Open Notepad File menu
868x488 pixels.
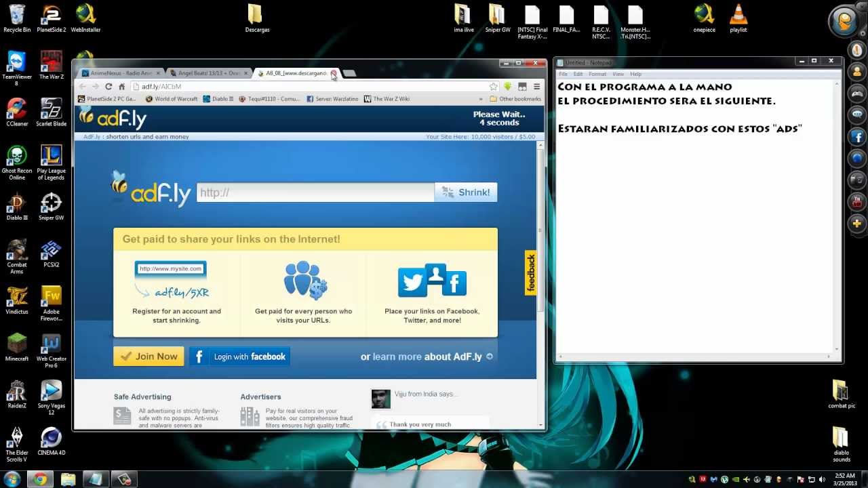click(563, 74)
